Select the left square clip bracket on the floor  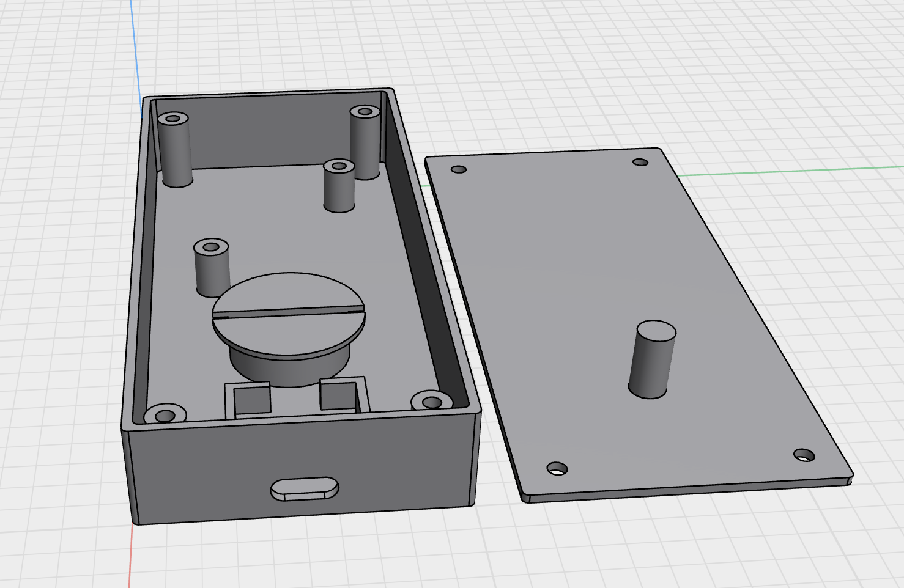tap(248, 400)
